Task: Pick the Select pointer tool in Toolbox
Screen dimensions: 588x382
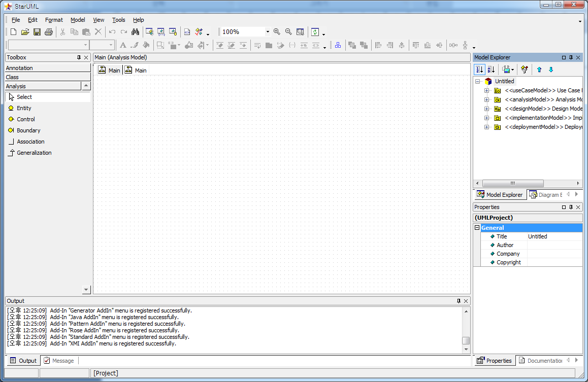Action: [48, 96]
